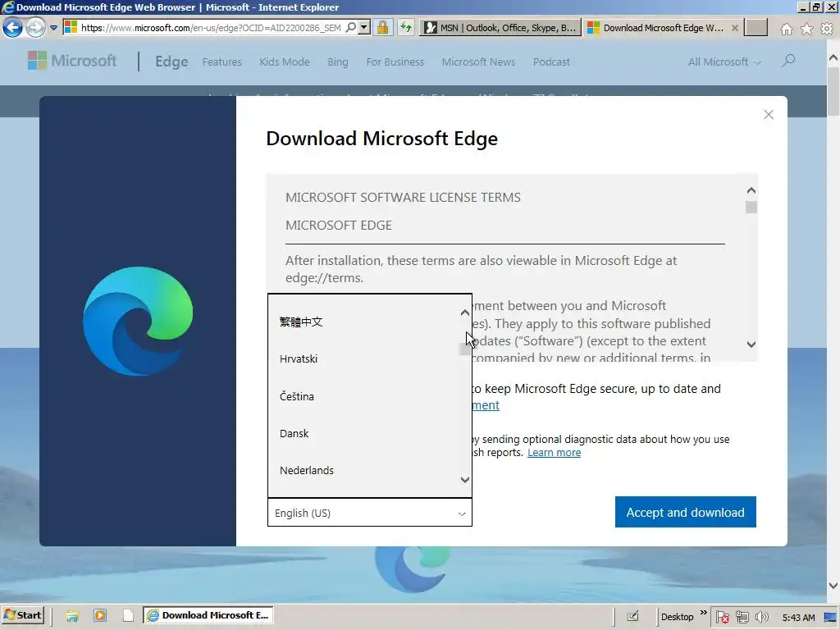Viewport: 840px width, 630px height.
Task: Click the Accept and download button
Action: (685, 512)
